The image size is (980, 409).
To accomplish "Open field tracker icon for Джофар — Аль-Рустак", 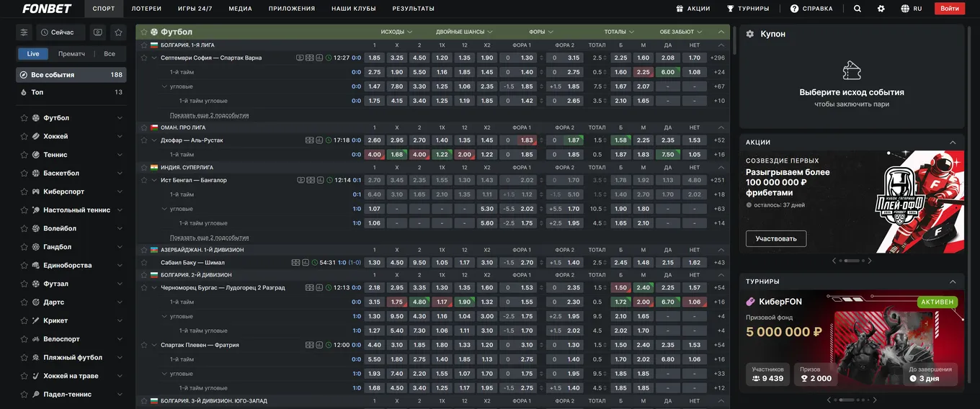I will [310, 140].
